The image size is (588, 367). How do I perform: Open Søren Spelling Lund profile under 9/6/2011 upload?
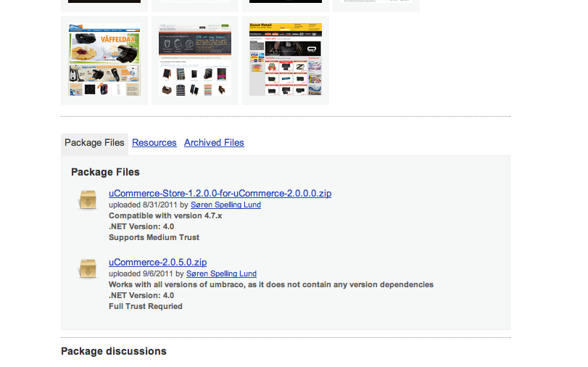click(221, 274)
